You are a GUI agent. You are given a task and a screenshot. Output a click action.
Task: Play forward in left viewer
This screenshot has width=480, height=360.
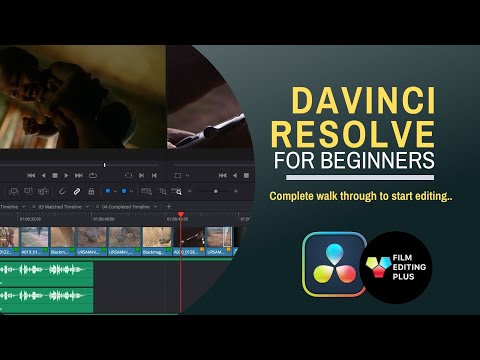[x=66, y=175]
